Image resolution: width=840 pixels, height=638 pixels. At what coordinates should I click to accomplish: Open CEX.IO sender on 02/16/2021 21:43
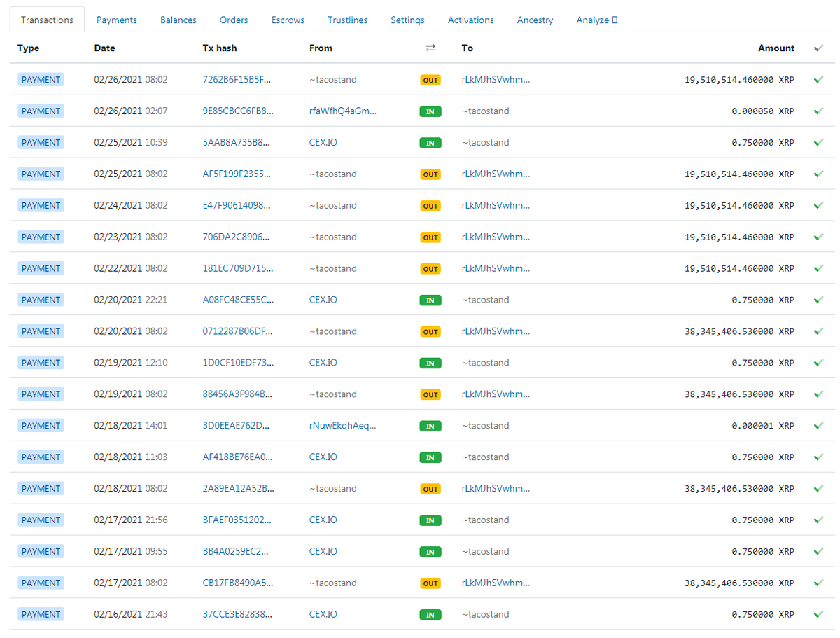coord(323,615)
